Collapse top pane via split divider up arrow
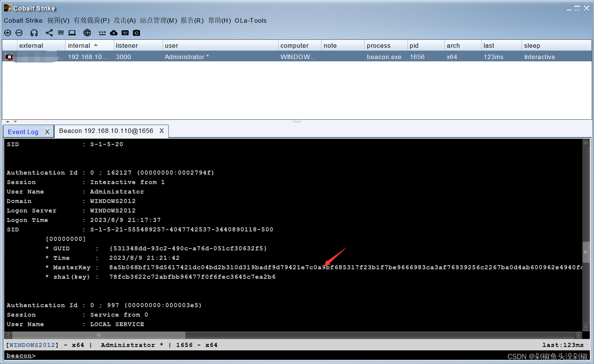594x364 pixels. (x=8, y=122)
